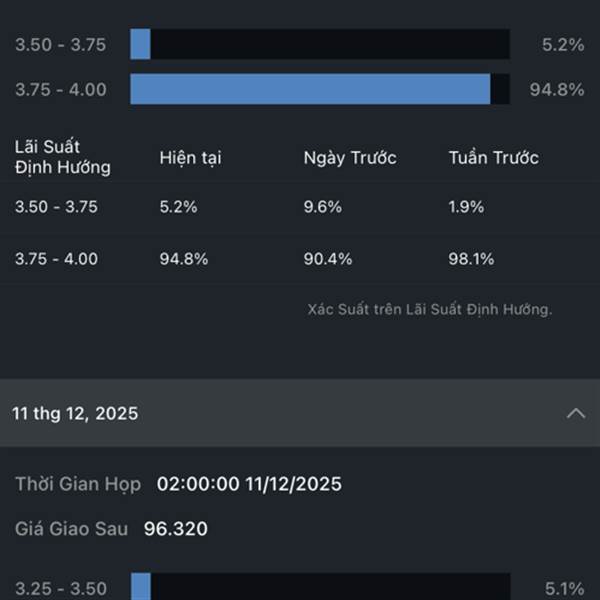Click the Giá Giao Sau label

coord(71,529)
